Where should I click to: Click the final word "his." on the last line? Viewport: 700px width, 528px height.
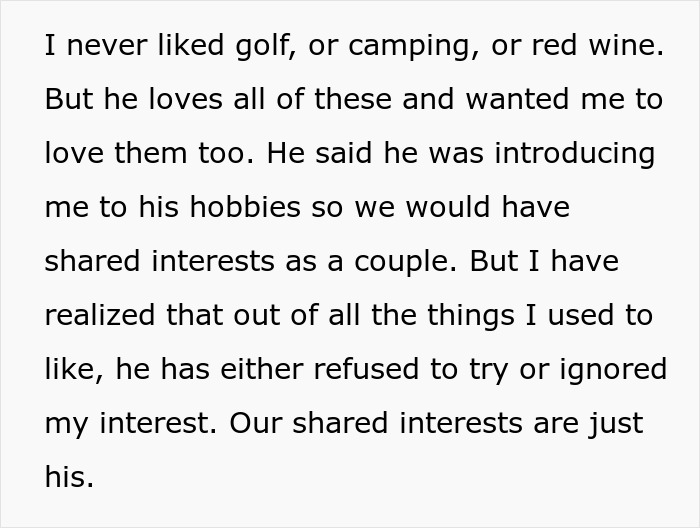69,477
